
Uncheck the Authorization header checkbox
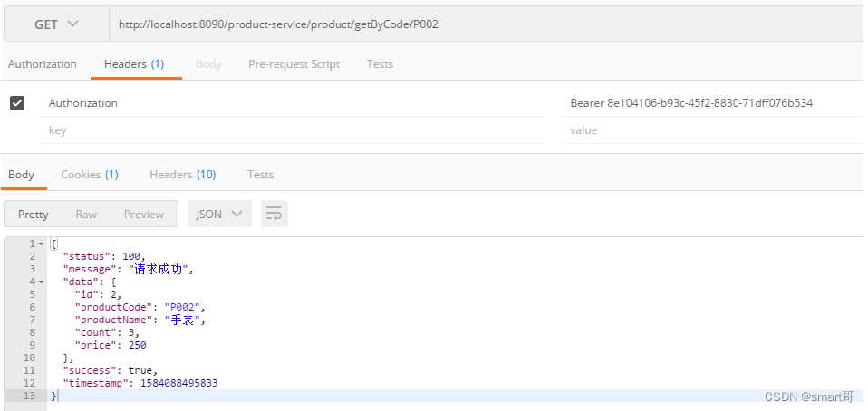[x=17, y=103]
